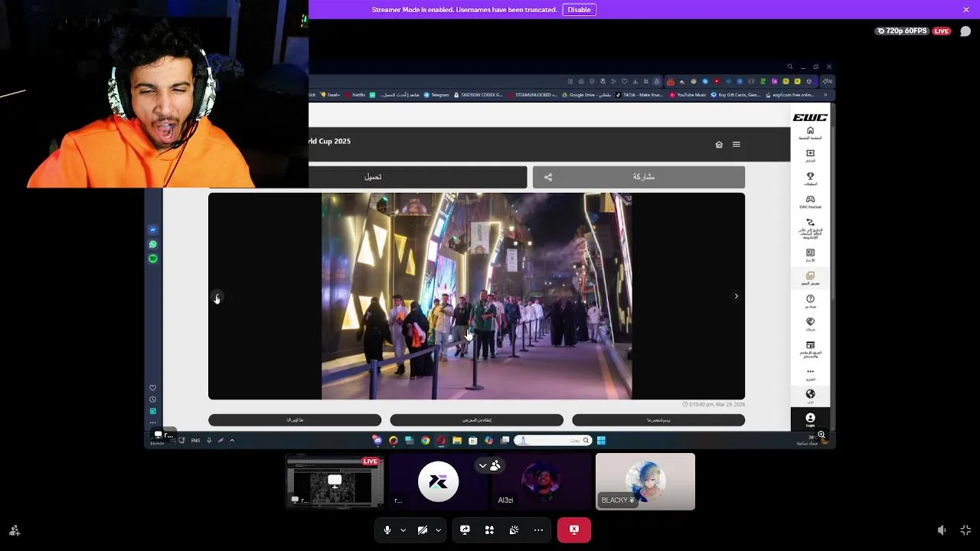
Task: Open the EWC sidebar media center item
Action: coord(810,350)
